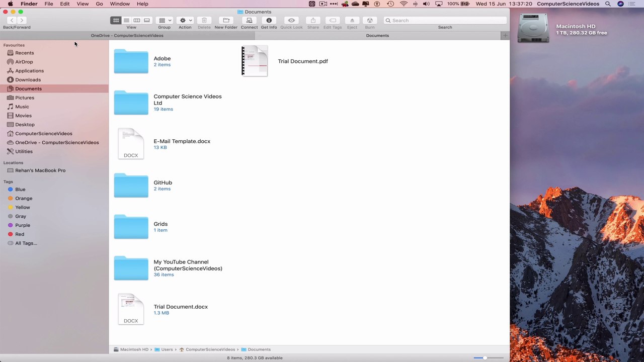Image resolution: width=644 pixels, height=362 pixels.
Task: Go forward with the Forward arrow
Action: (x=22, y=20)
